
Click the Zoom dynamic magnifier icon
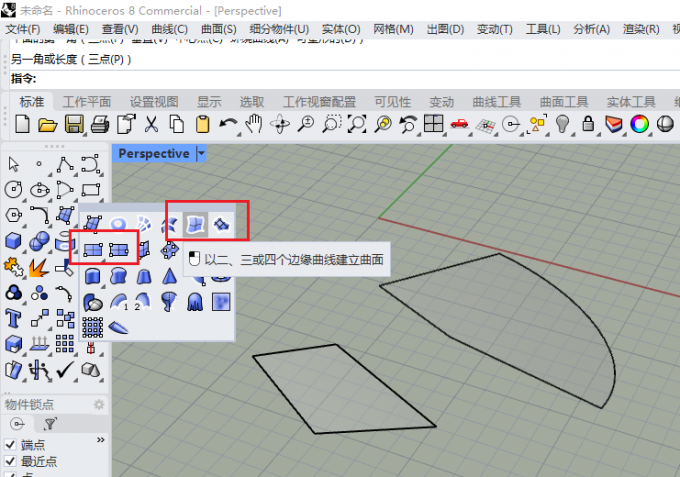pyautogui.click(x=306, y=124)
